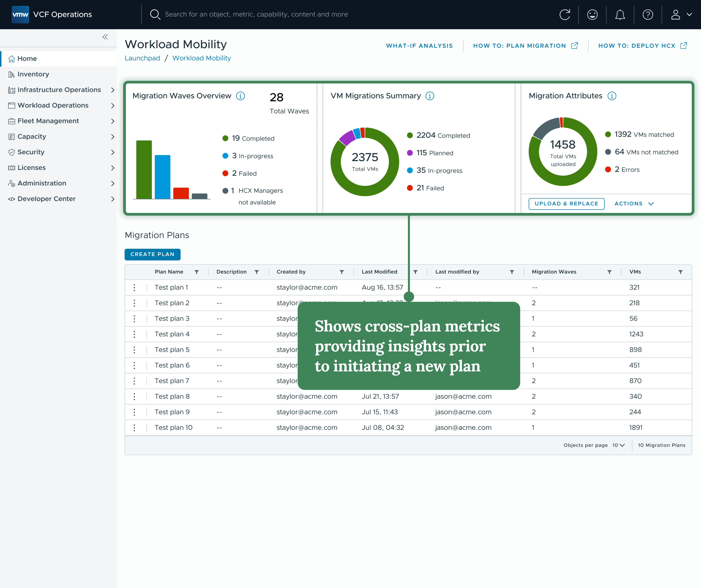Collapse the left navigation sidebar
The height and width of the screenshot is (588, 701).
tap(105, 37)
